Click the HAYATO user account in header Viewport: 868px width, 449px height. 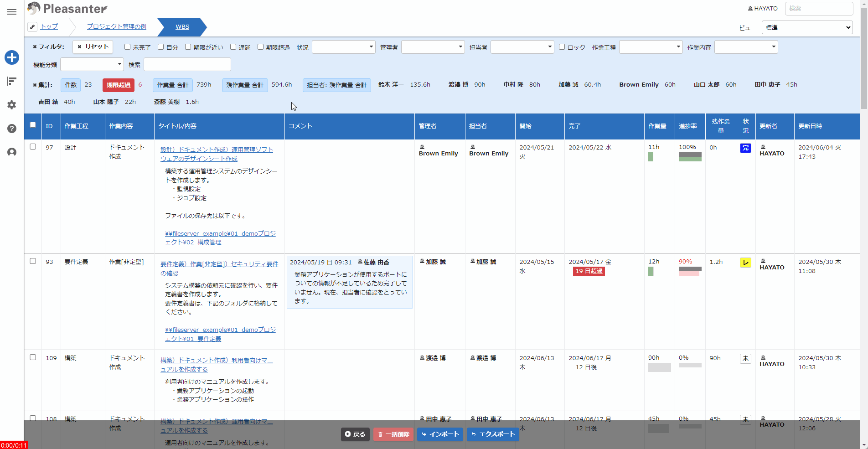click(763, 9)
